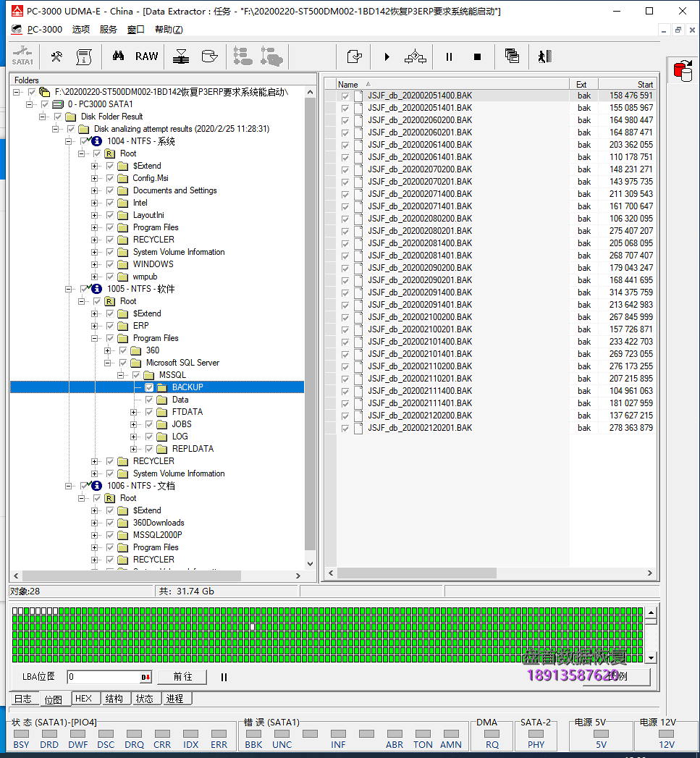Toggle the ERP folder checkbox
The width and height of the screenshot is (700, 758).
(x=110, y=326)
